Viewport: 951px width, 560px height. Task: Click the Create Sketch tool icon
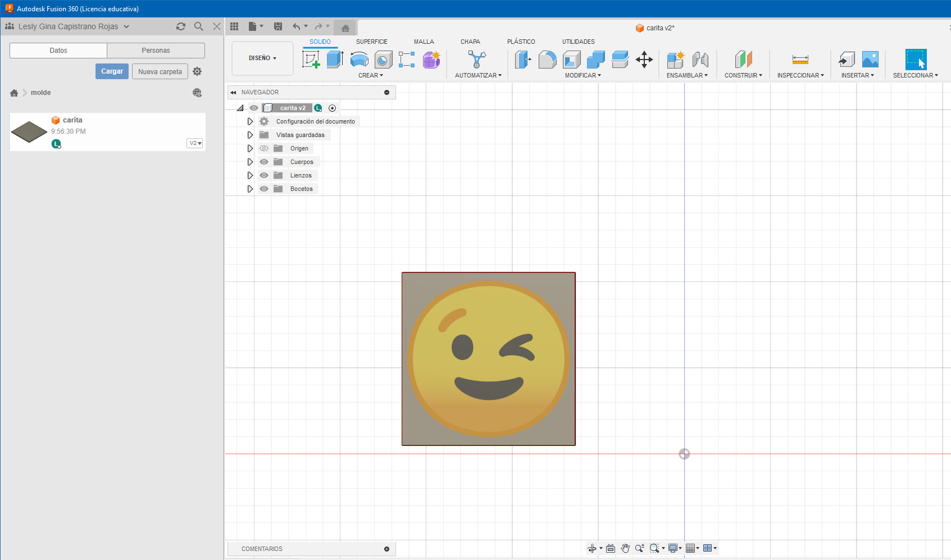[311, 59]
